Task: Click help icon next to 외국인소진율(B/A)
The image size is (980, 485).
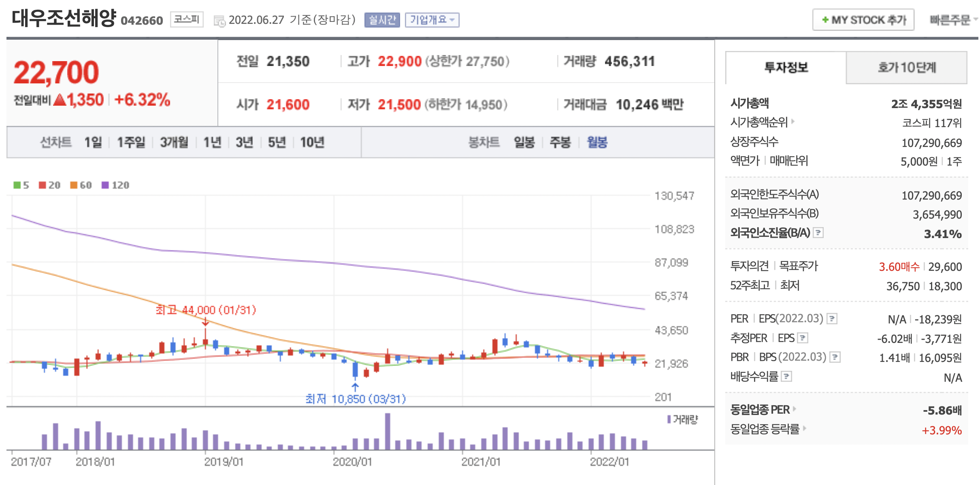Action: point(818,233)
